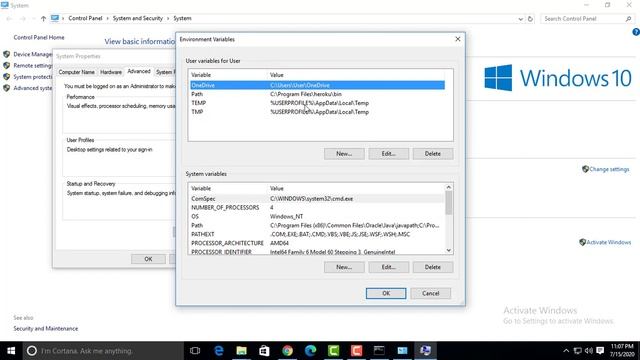Show hidden system tray icons
This screenshot has width=640, height=360.
point(566,351)
